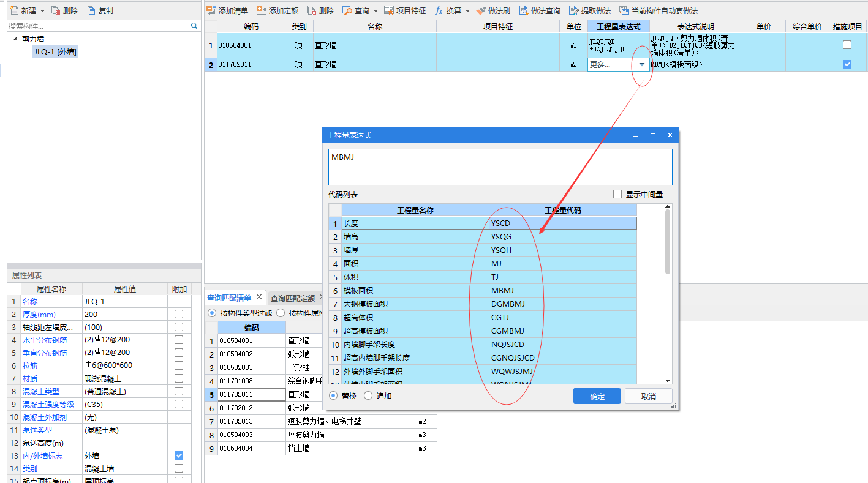This screenshot has height=483, width=868.
Task: Click the 新建 (New) component icon
Action: 14,10
